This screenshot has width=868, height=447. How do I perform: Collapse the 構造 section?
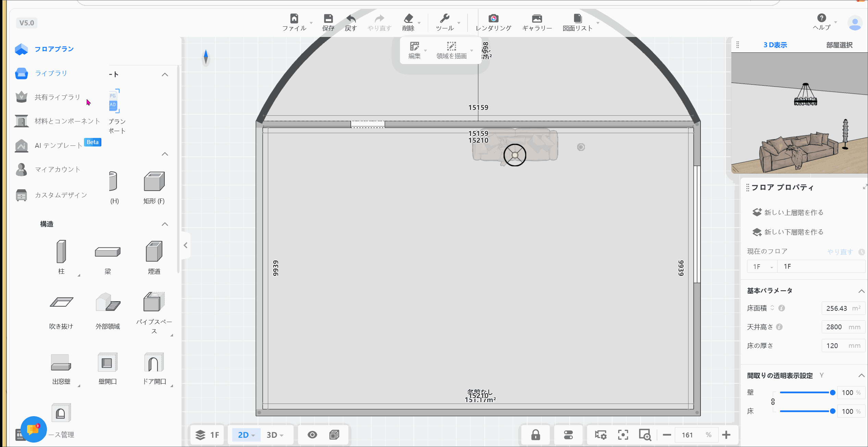click(165, 224)
